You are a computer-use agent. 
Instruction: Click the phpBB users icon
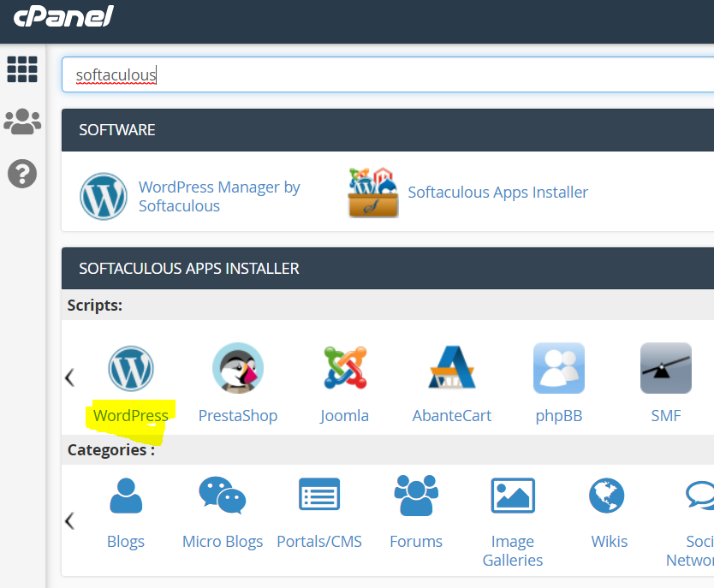tap(559, 368)
